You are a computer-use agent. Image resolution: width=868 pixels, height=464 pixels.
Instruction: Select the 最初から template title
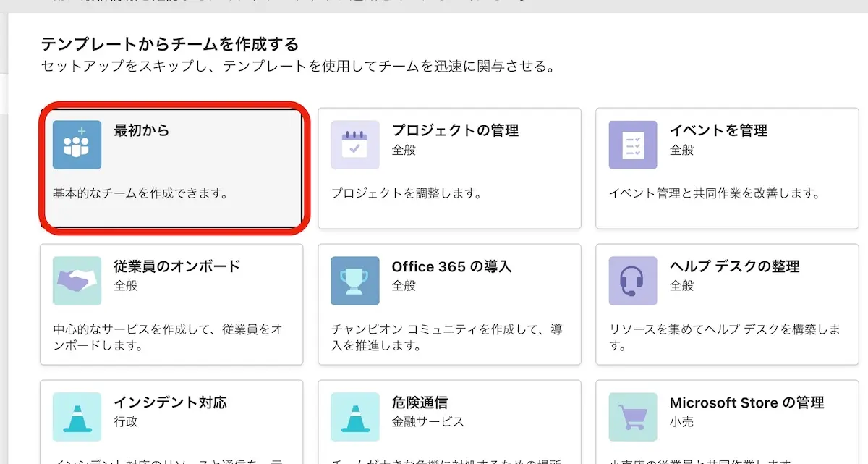(141, 130)
